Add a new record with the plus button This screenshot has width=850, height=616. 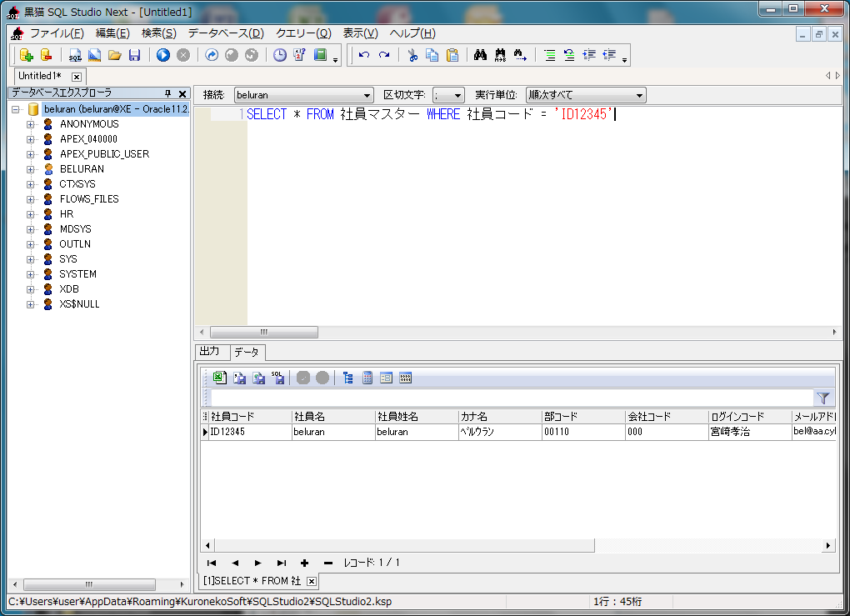(305, 563)
